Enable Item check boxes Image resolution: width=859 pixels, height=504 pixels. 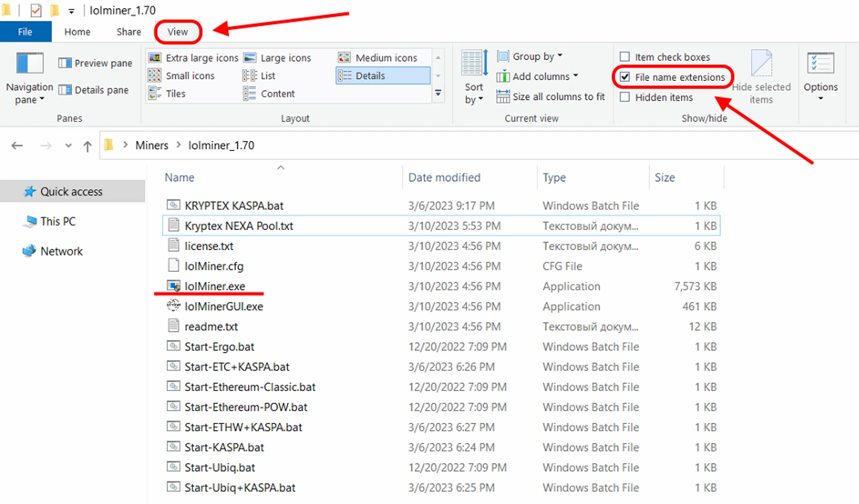(x=625, y=57)
